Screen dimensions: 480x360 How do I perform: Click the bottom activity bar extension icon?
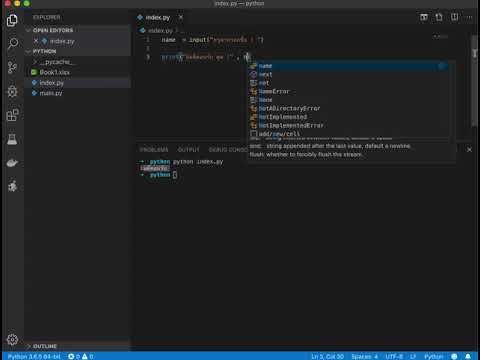[12, 186]
